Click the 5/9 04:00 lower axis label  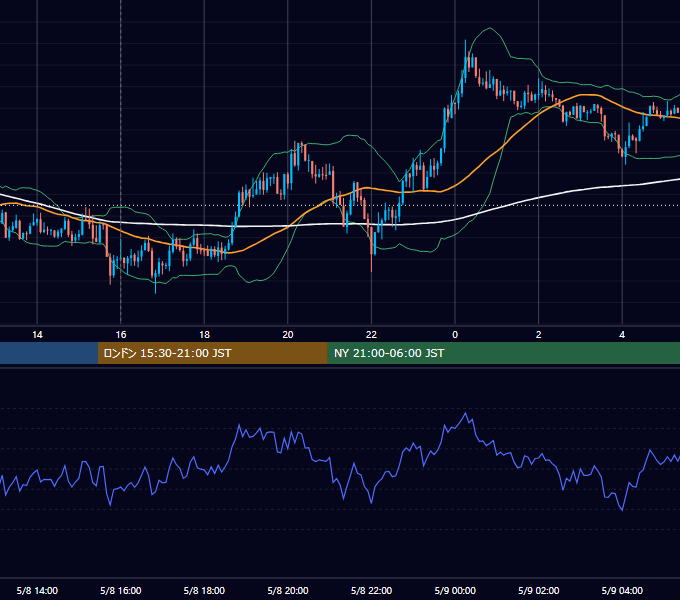622,590
